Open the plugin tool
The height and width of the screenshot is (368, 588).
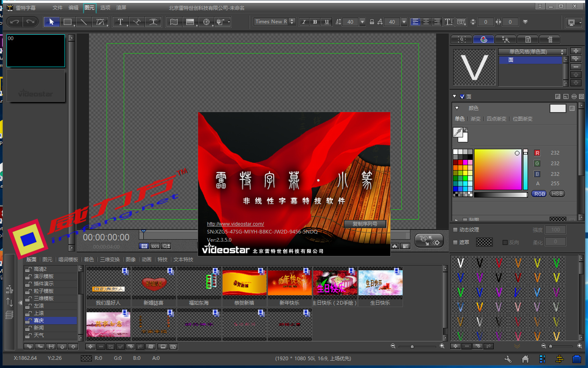click(x=223, y=22)
